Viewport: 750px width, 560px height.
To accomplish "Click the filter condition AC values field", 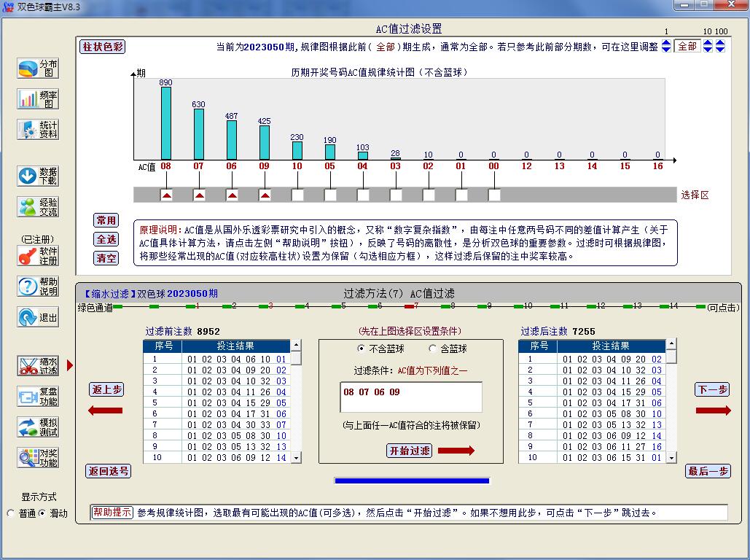I will 410,397.
